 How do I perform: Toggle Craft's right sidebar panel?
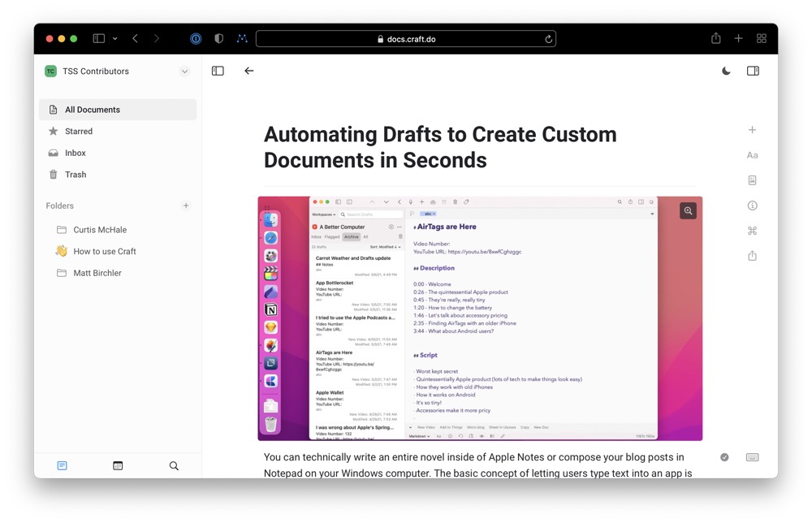click(x=753, y=71)
